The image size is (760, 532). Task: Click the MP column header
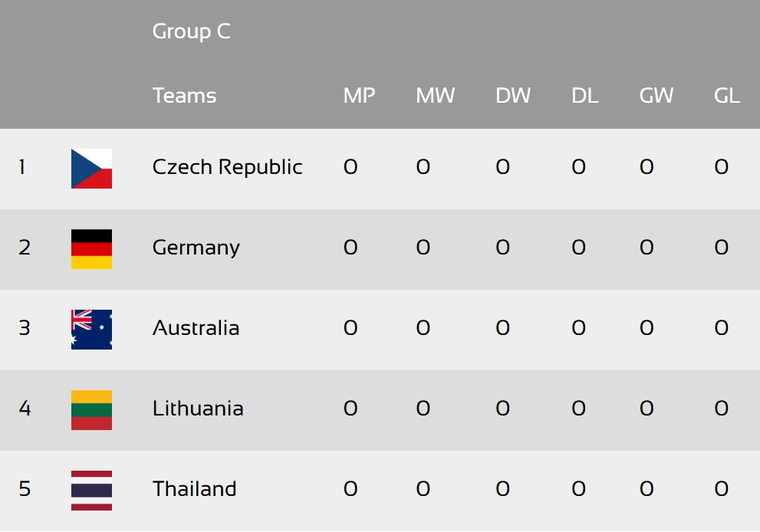(359, 96)
